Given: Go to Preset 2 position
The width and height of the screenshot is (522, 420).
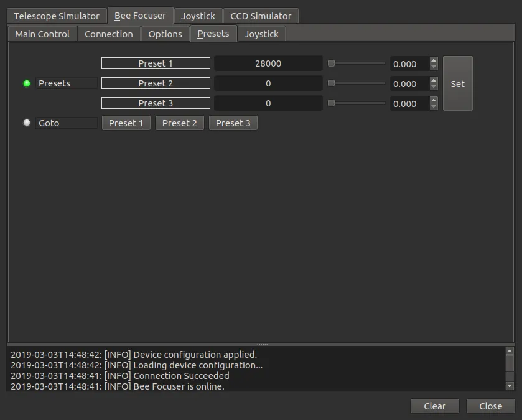Looking at the screenshot, I should pyautogui.click(x=180, y=123).
